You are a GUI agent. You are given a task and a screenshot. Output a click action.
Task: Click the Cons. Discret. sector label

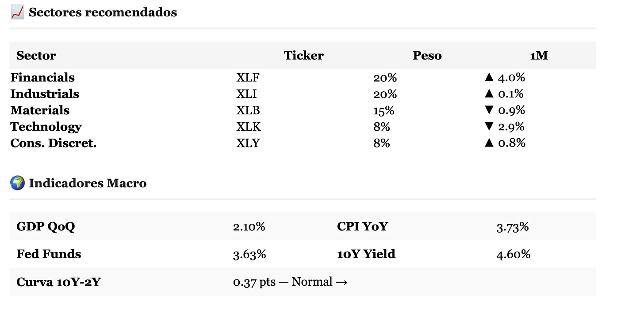pos(54,143)
